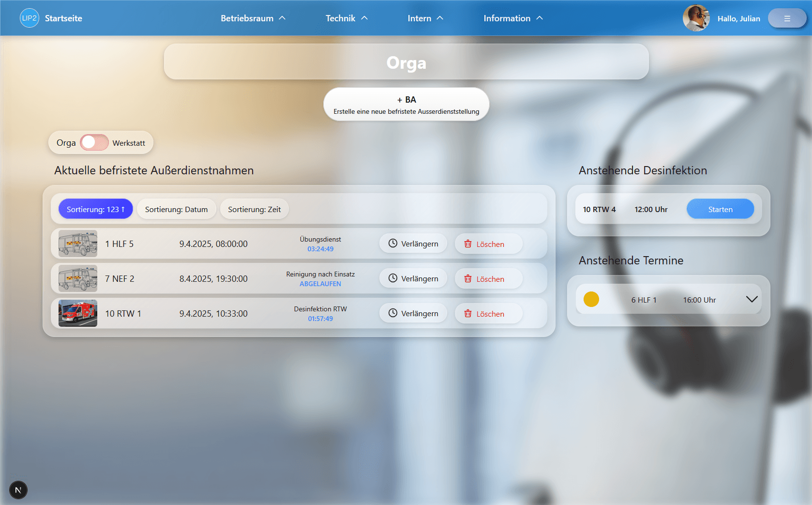Start disinfection for 10 RTW 4
Screen dimensions: 812x505
(720, 209)
